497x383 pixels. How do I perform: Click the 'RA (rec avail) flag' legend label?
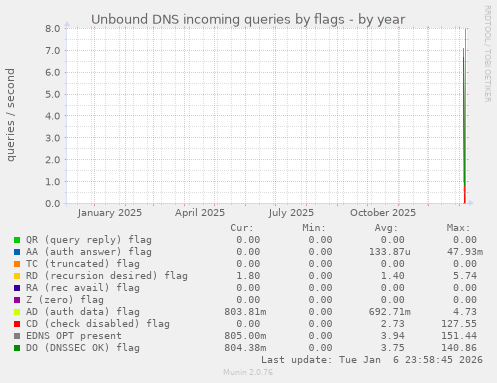pos(83,288)
